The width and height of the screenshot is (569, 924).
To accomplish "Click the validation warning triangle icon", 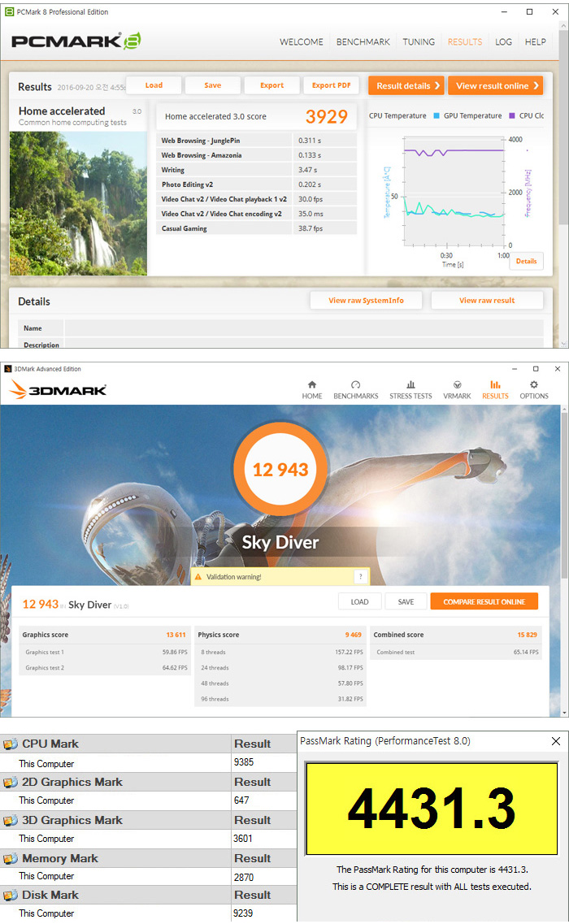I will pyautogui.click(x=198, y=577).
